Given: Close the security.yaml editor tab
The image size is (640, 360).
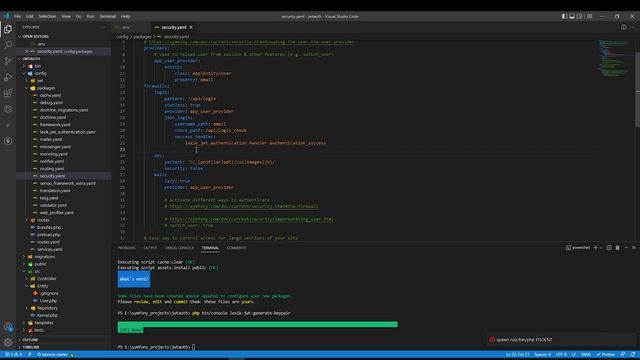Looking at the screenshot, I should click(191, 27).
